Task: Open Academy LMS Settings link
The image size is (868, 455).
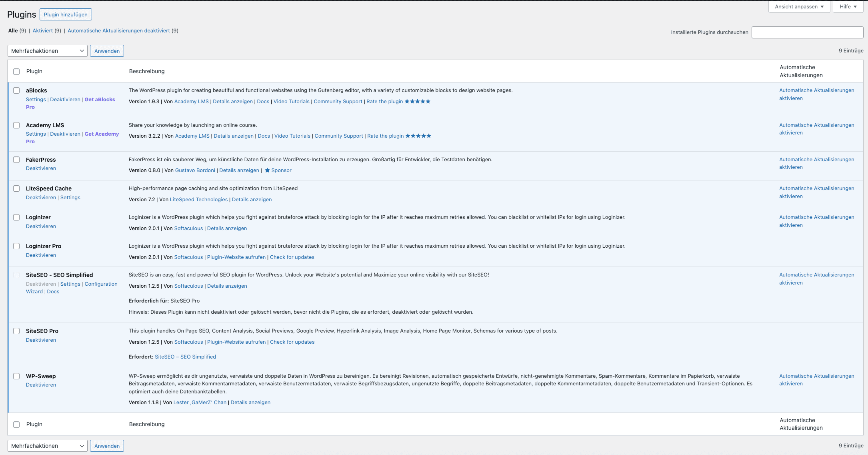Action: click(x=36, y=134)
